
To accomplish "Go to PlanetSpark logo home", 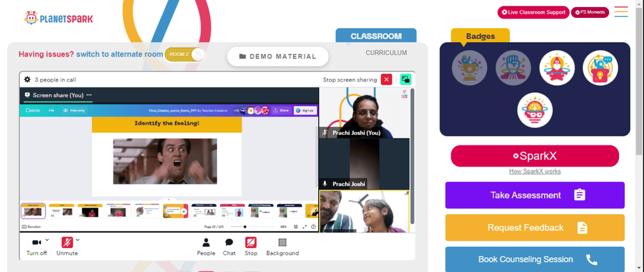I will pyautogui.click(x=59, y=18).
